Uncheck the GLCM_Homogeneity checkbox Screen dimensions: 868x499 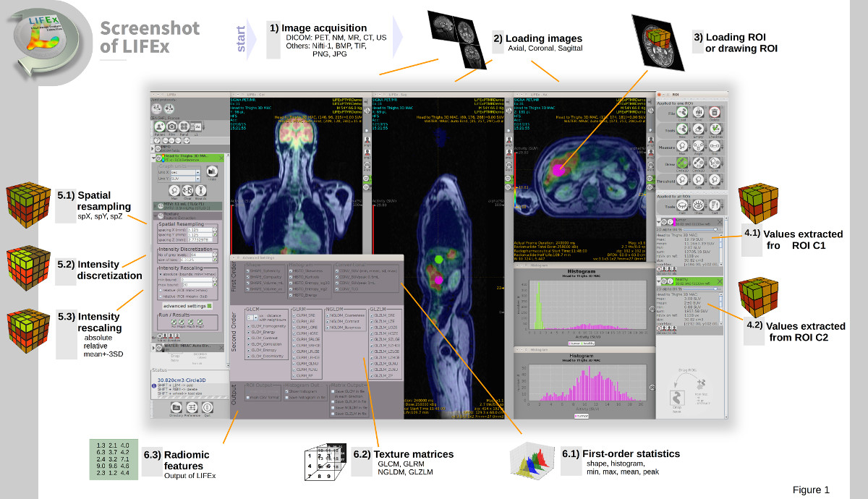tap(249, 326)
